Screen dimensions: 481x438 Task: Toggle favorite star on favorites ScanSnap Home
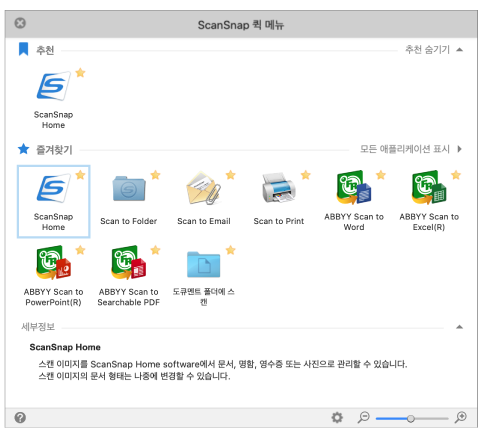click(x=80, y=175)
